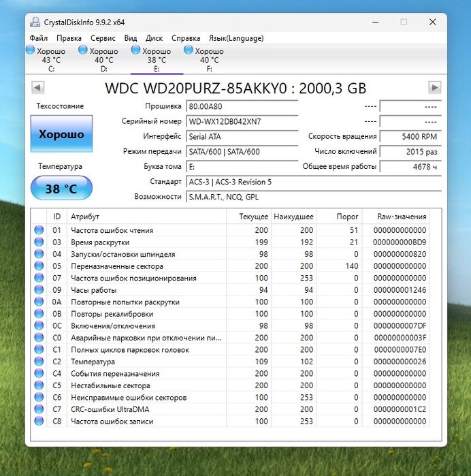The height and width of the screenshot is (476, 471).
Task: Click status orb for attribute 0B row
Action: [x=39, y=314]
